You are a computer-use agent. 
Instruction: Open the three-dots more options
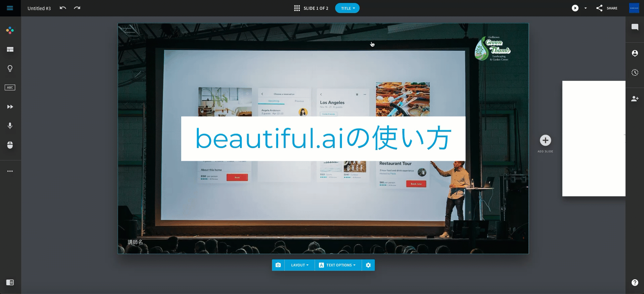(x=10, y=171)
